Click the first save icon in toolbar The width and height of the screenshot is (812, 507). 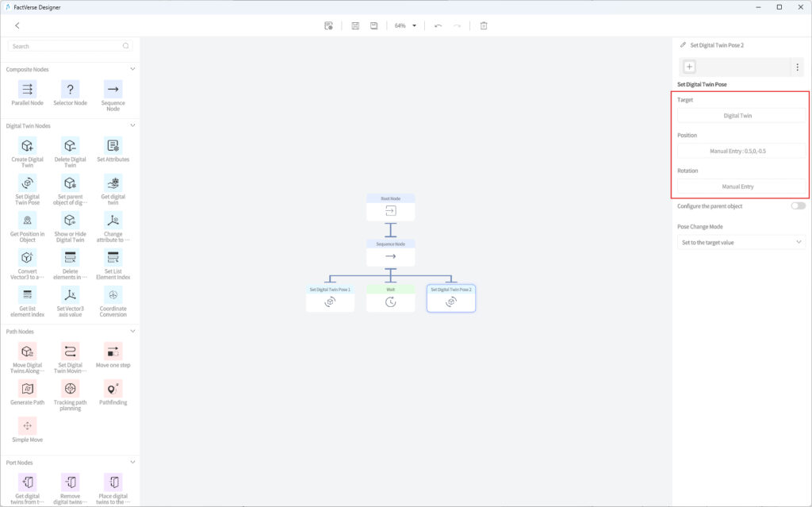pos(355,26)
